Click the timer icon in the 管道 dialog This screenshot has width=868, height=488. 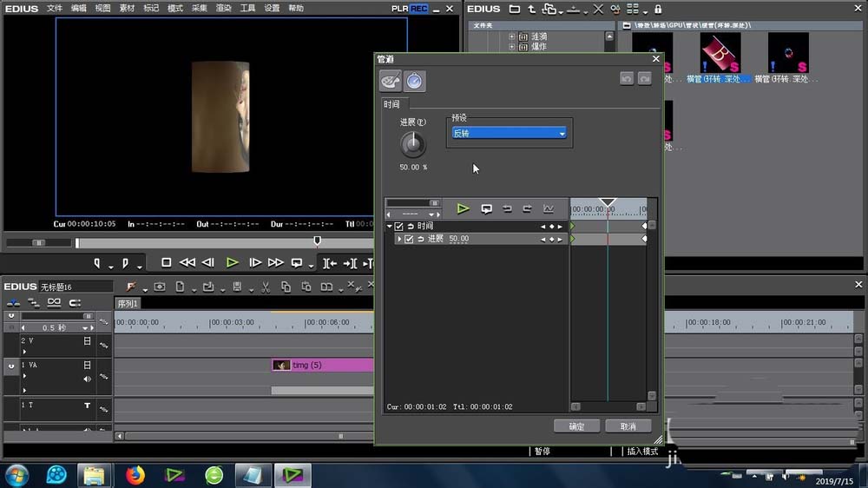(415, 82)
